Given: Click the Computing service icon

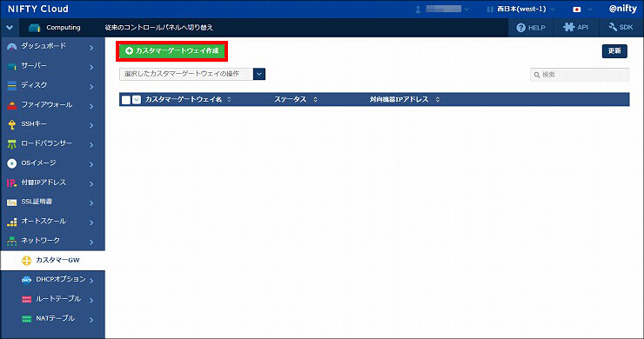Looking at the screenshot, I should tap(34, 28).
